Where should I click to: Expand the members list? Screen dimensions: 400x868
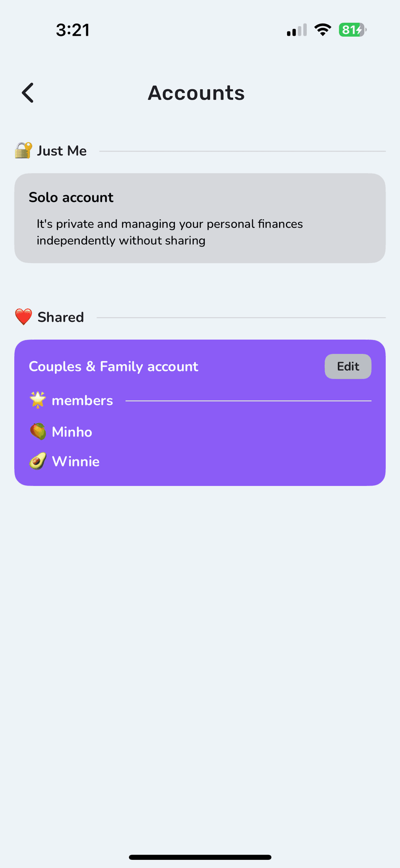point(83,400)
